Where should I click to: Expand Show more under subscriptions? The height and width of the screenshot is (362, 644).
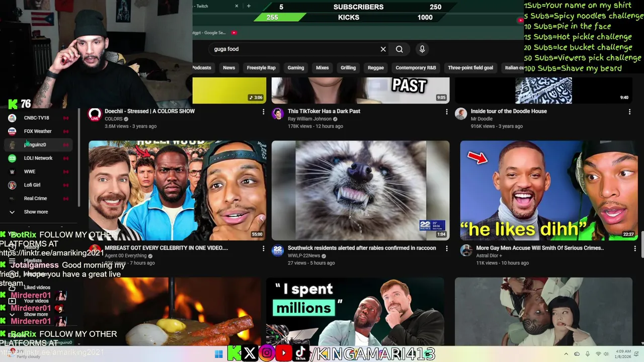point(36,212)
